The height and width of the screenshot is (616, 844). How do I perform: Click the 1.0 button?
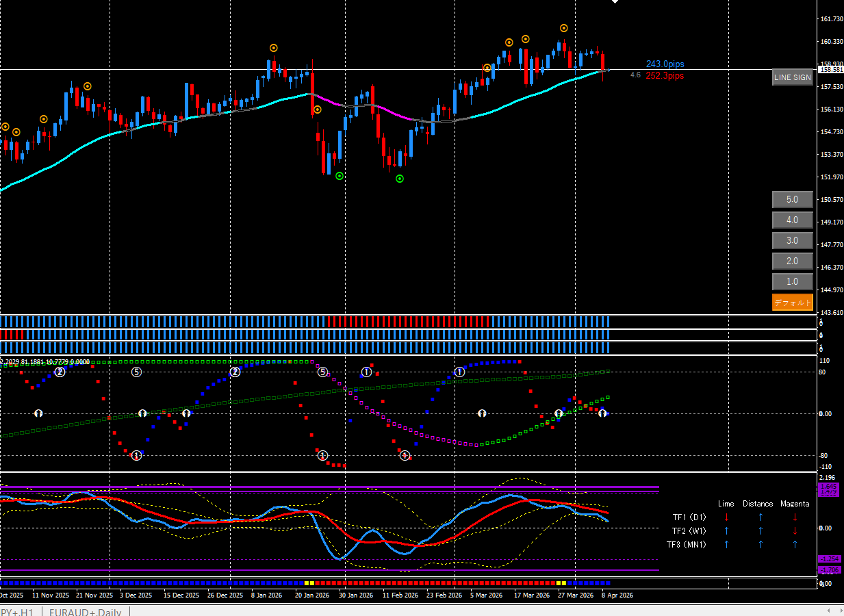(792, 282)
